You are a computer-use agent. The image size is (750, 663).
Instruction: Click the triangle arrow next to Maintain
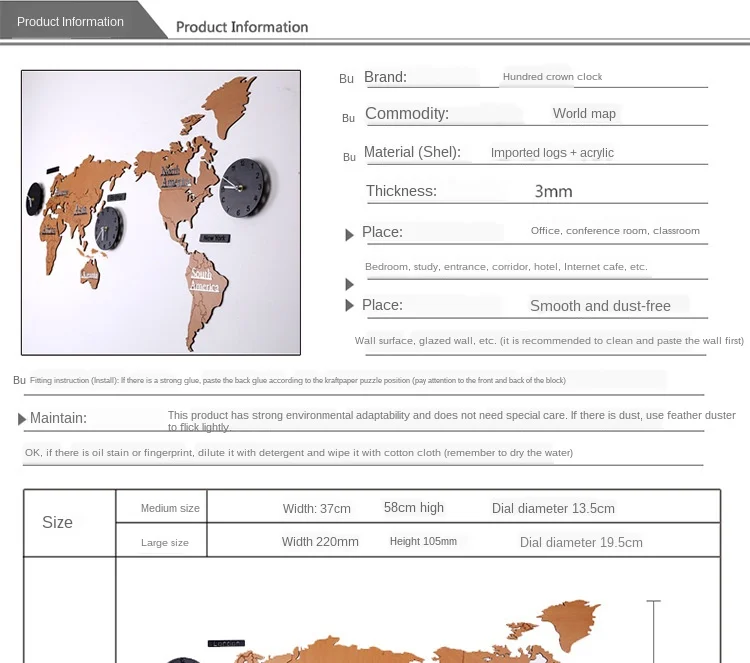[22, 419]
